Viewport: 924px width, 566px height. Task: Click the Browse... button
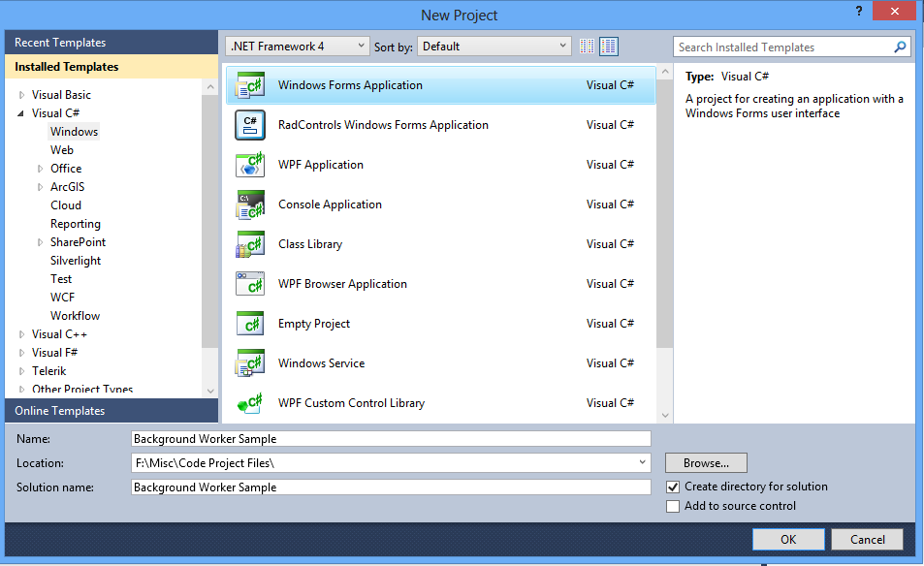[x=706, y=463]
